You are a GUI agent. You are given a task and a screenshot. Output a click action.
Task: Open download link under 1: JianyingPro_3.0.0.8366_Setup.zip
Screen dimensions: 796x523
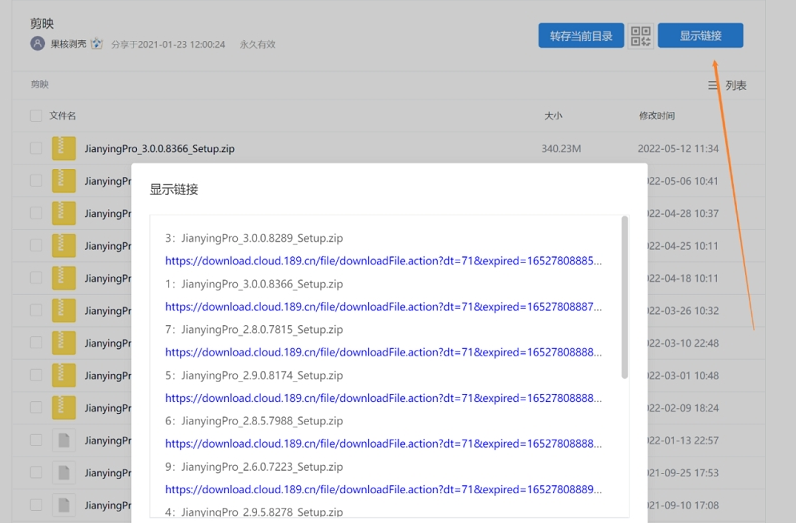click(383, 307)
